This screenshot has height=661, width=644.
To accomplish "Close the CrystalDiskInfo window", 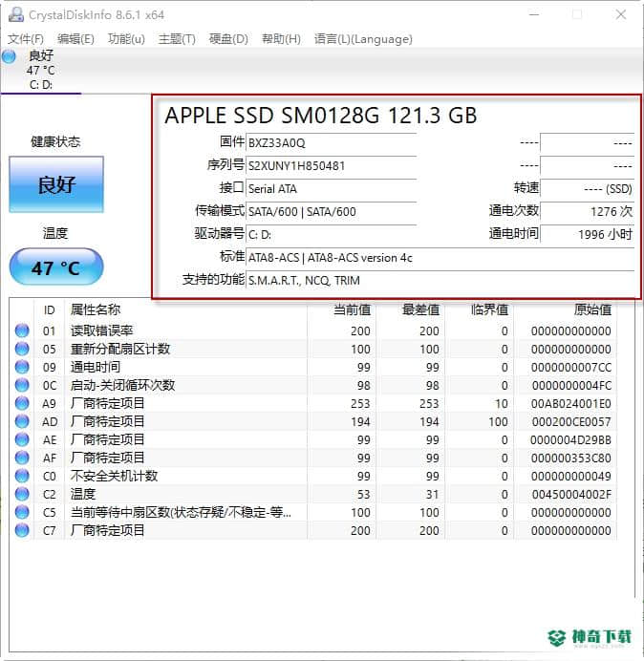I will (x=621, y=14).
